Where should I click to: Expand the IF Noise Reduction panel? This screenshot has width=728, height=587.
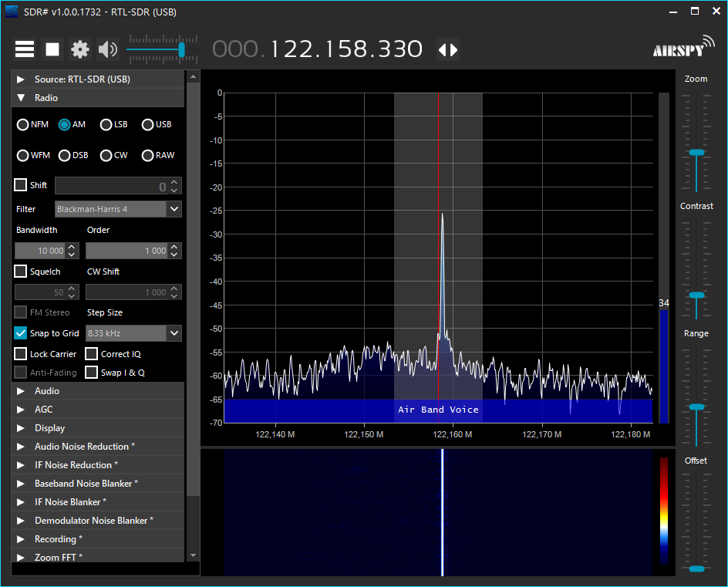tap(98, 465)
